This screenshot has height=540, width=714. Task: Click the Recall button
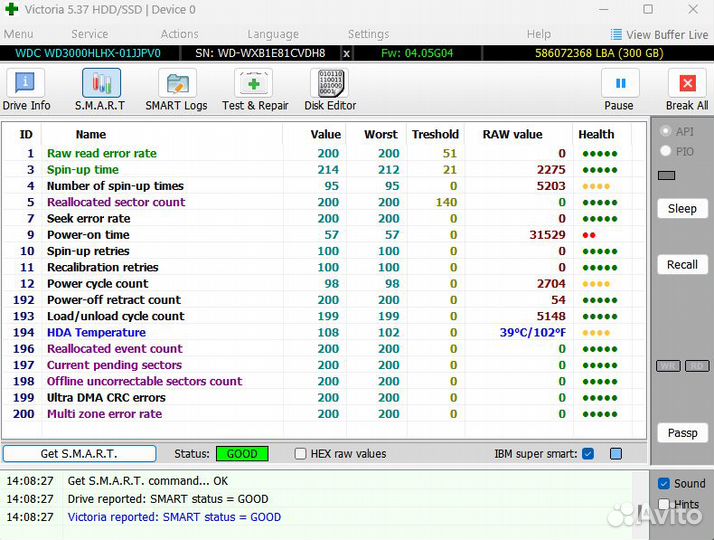pyautogui.click(x=682, y=265)
